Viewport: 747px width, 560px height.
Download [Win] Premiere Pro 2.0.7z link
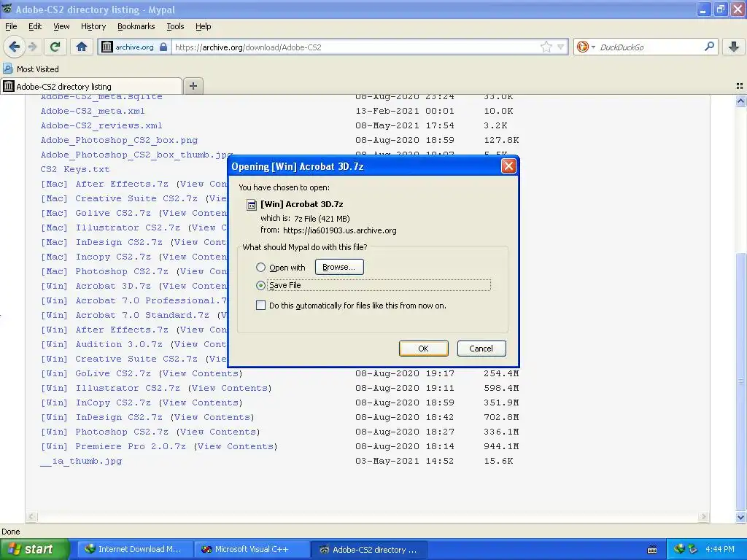tap(113, 447)
